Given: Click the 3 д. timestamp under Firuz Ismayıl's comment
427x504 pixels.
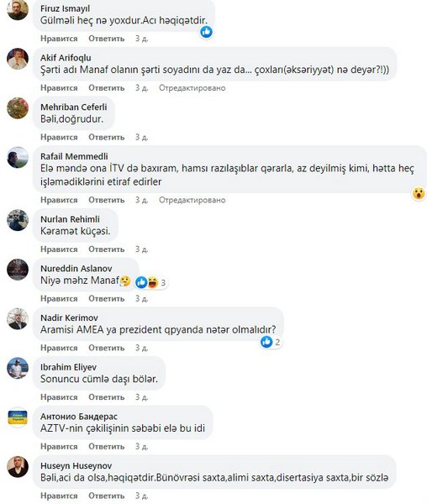Looking at the screenshot, I should (141, 39).
